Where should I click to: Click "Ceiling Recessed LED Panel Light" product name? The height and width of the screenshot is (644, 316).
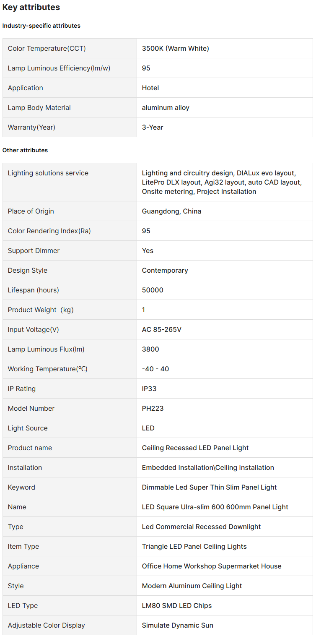[195, 448]
